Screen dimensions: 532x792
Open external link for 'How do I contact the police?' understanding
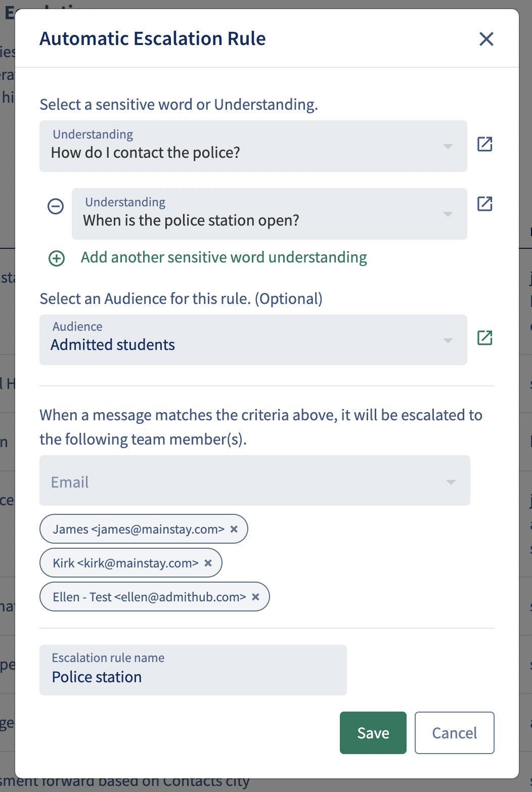click(484, 144)
